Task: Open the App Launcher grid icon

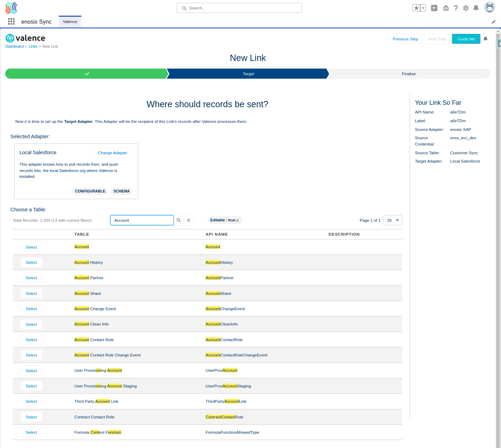Action: tap(11, 22)
